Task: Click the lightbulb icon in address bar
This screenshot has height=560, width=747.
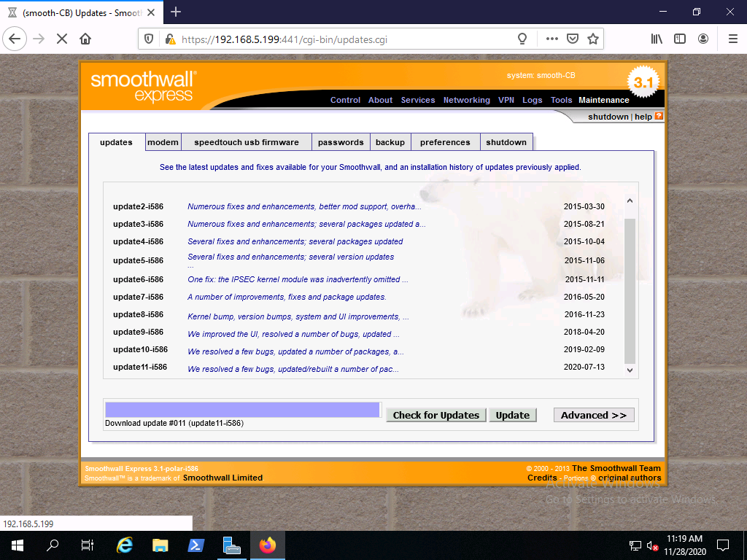Action: click(x=522, y=39)
